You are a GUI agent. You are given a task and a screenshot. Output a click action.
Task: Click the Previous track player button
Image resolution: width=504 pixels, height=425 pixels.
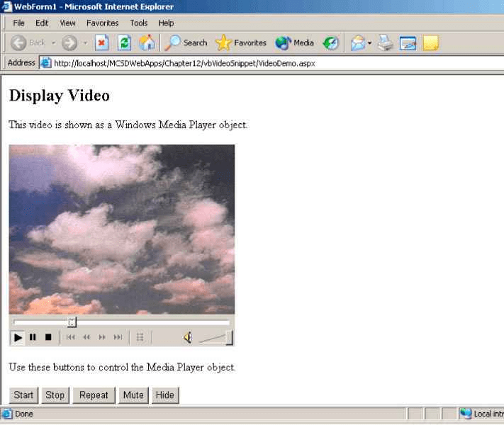70,337
